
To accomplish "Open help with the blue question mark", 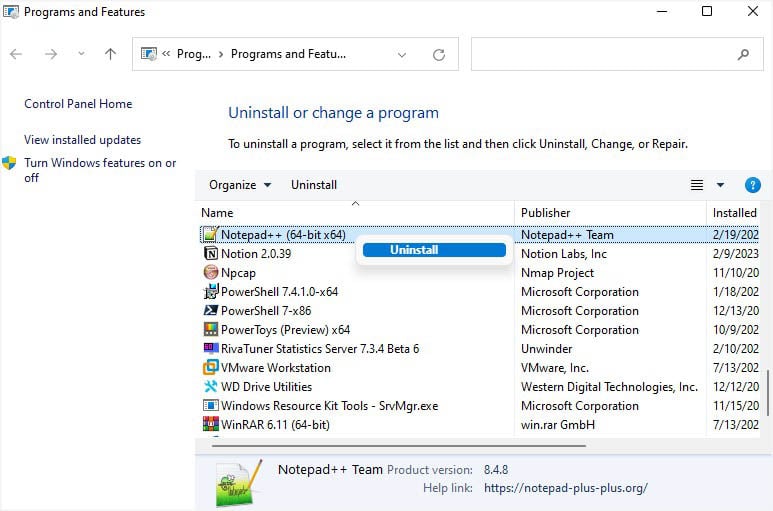I will tap(752, 185).
